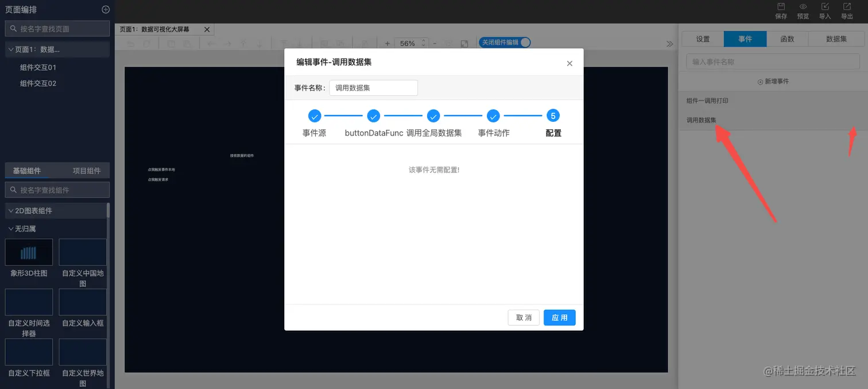Click the completed 事件源 step circle
The image size is (868, 389).
315,116
